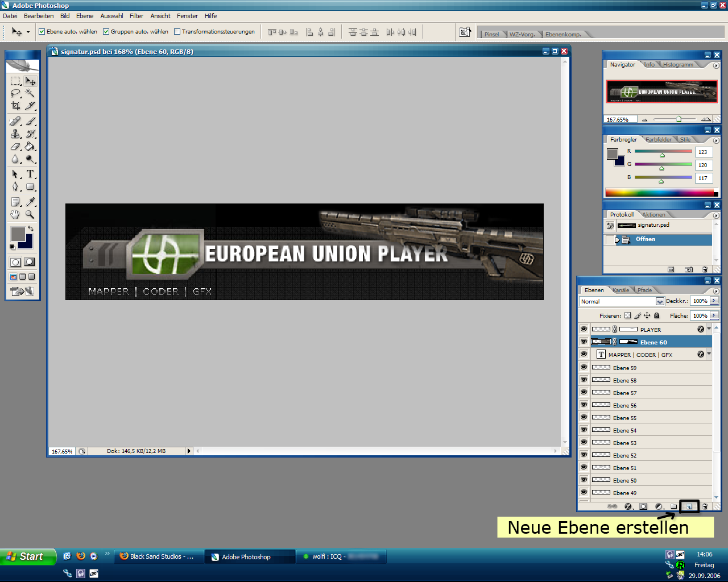Viewport: 728px width, 582px height.
Task: Select the Zoom tool
Action: point(30,214)
